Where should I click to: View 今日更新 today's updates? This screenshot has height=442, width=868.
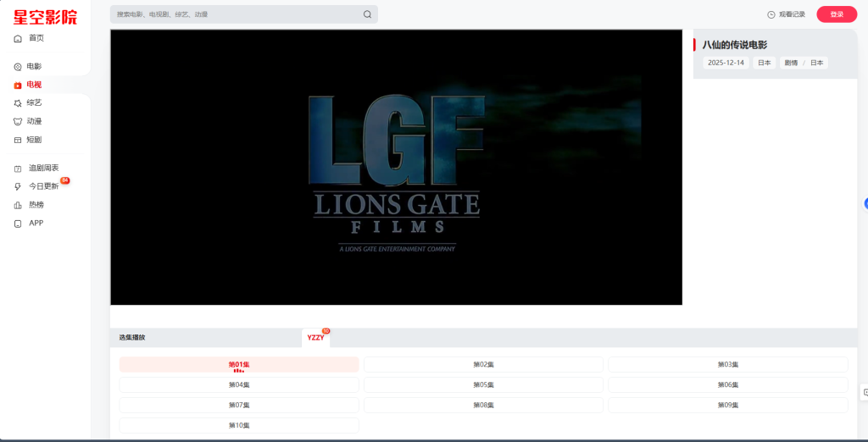[43, 186]
